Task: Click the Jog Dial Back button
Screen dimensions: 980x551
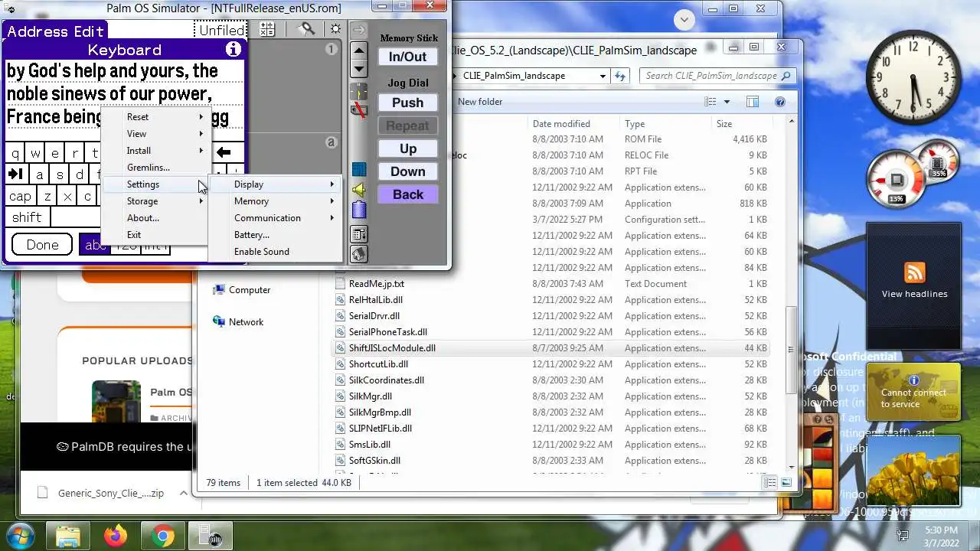Action: pyautogui.click(x=407, y=194)
